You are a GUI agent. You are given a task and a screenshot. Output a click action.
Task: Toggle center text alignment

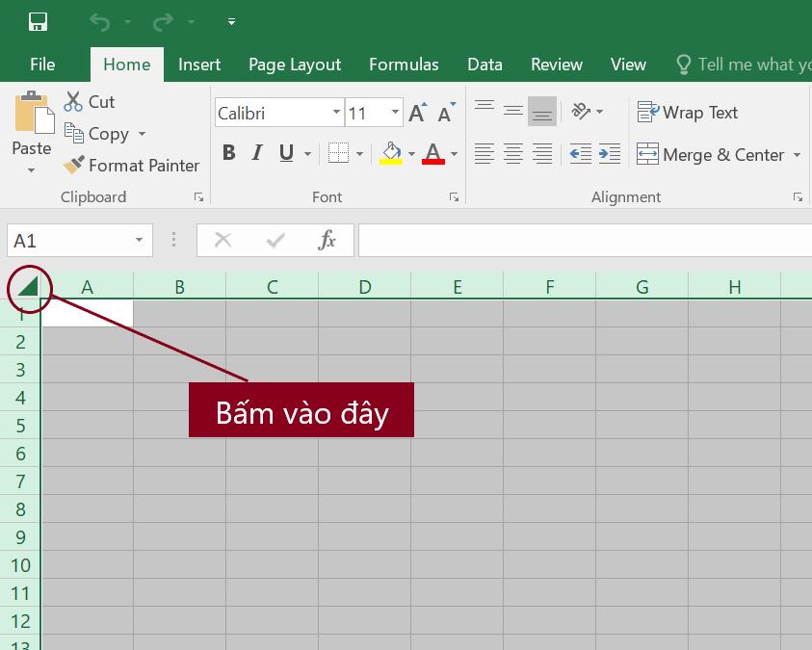tap(513, 152)
